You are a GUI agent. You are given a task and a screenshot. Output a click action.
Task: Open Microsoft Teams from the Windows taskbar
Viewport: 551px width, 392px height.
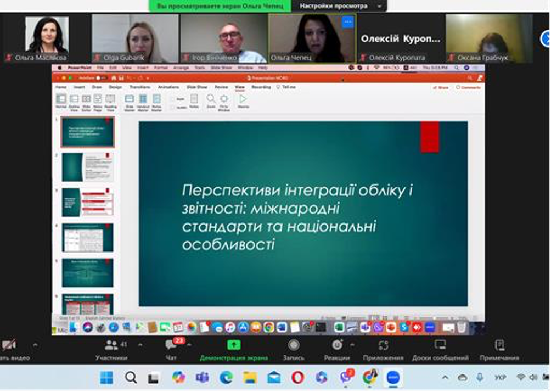(202, 378)
